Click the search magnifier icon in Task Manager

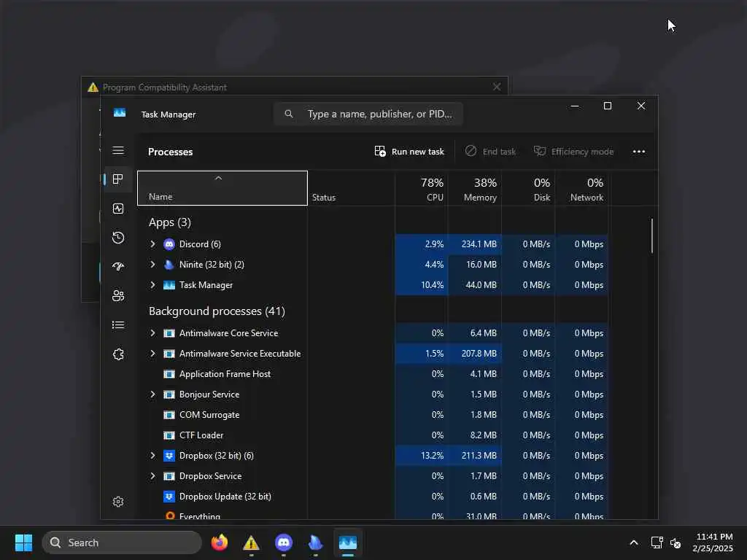pos(289,114)
